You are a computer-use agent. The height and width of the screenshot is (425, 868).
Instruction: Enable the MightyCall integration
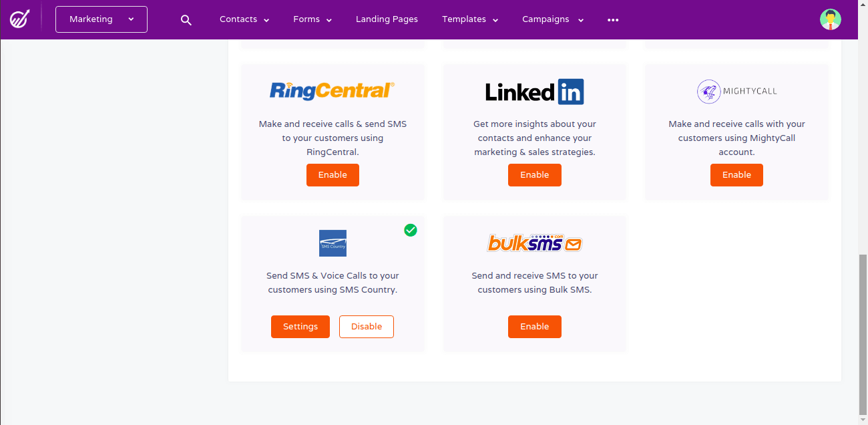[x=736, y=174]
